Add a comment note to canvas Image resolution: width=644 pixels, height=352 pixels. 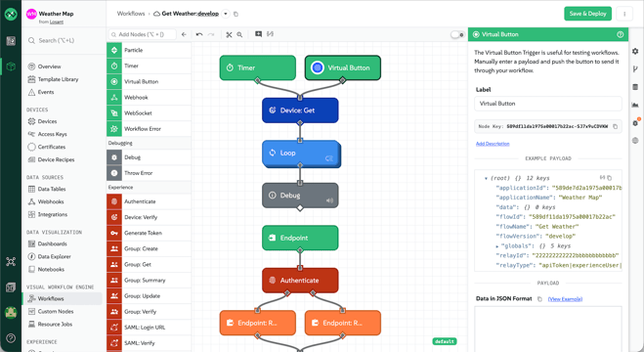258,34
